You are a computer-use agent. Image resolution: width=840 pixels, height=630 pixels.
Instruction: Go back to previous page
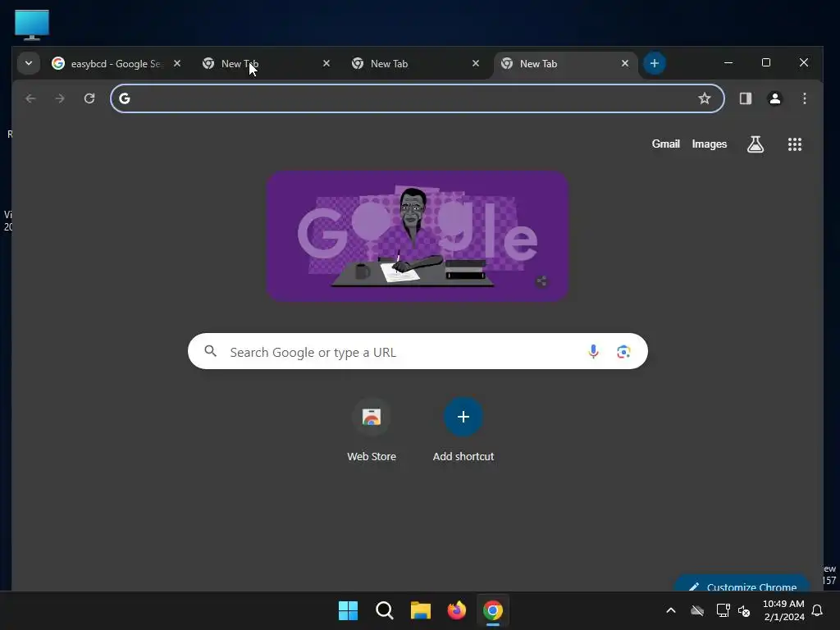coord(30,98)
